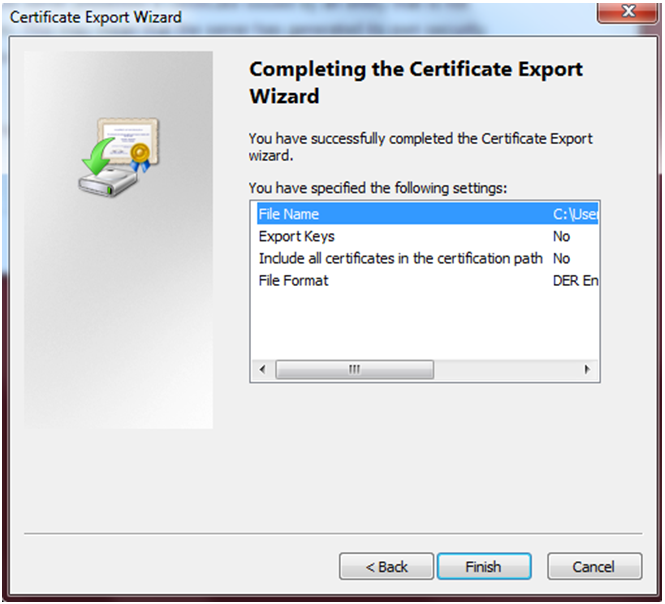Go to previous step with Back button
Screen dimensions: 665x604
[x=386, y=566]
